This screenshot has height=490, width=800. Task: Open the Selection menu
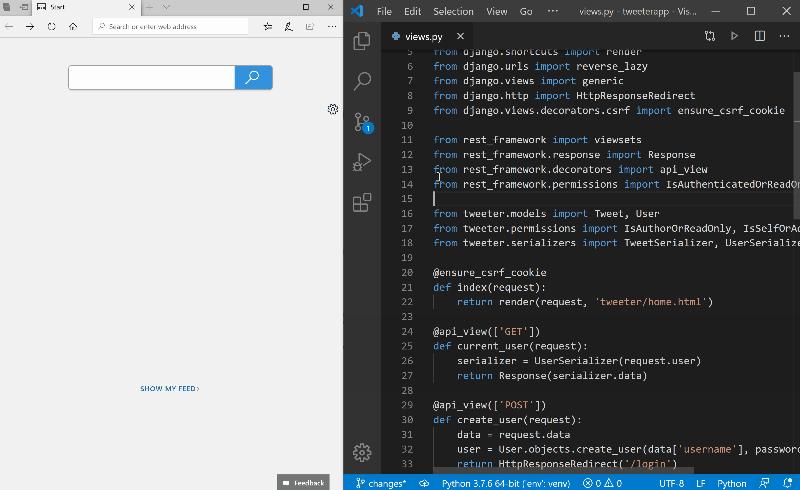point(453,11)
